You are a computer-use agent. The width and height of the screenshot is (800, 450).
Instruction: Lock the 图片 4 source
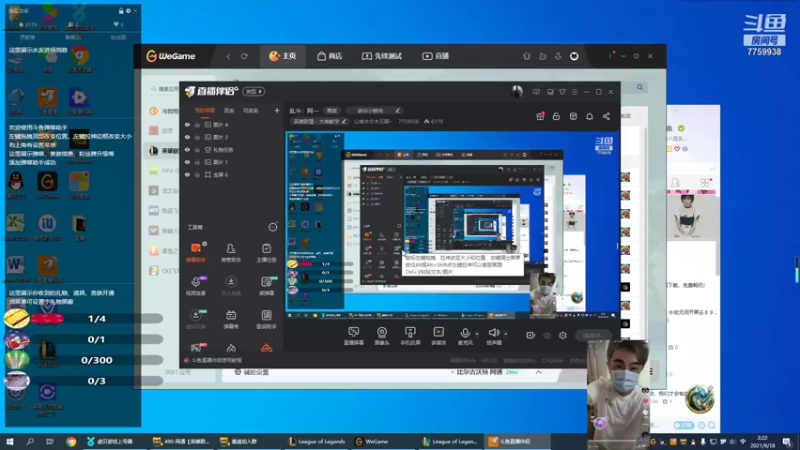(x=197, y=124)
